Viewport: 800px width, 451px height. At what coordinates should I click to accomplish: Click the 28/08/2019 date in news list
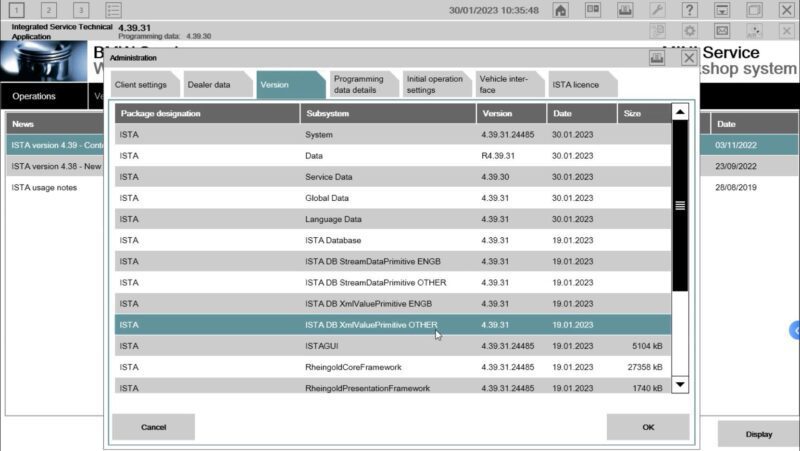(736, 187)
